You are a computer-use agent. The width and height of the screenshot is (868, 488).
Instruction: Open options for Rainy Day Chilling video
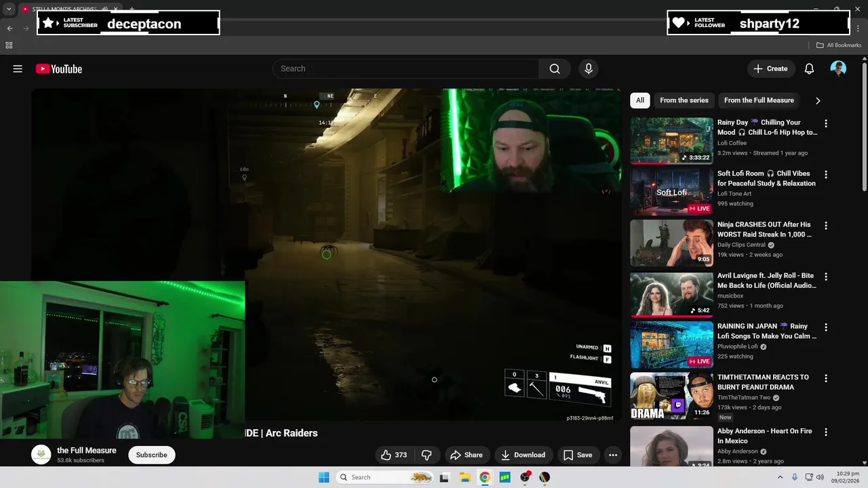826,123
